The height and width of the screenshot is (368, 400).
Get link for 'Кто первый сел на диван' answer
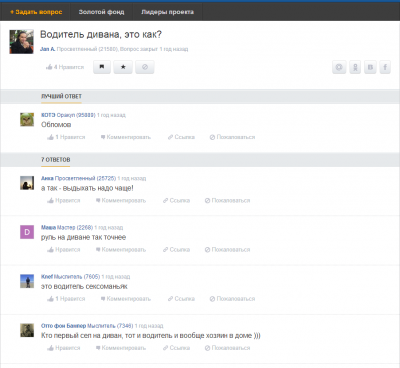tap(176, 348)
